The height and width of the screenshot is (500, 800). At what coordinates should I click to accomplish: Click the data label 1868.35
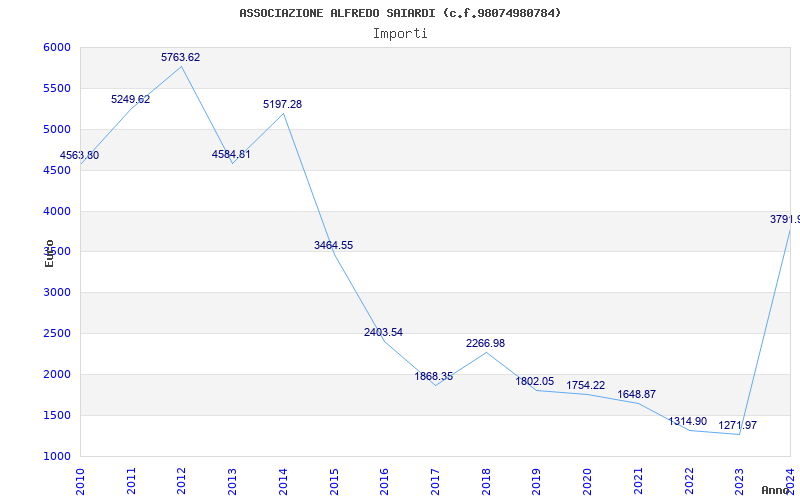point(434,377)
